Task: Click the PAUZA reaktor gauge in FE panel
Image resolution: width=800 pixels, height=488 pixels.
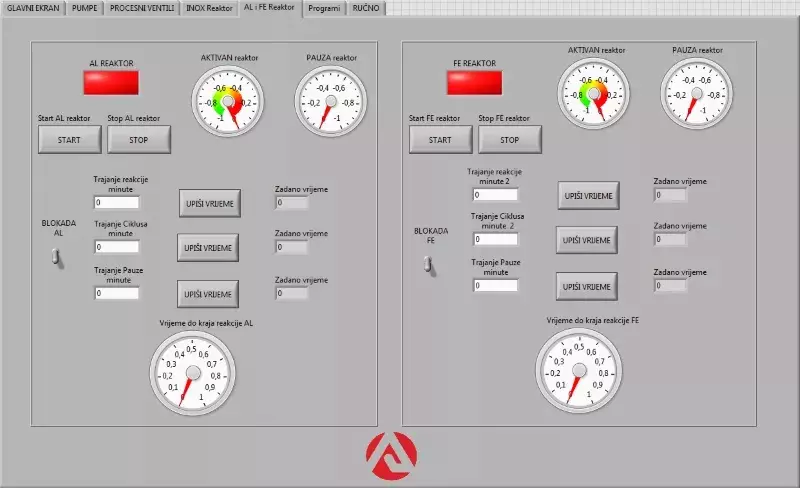Action: pos(697,93)
